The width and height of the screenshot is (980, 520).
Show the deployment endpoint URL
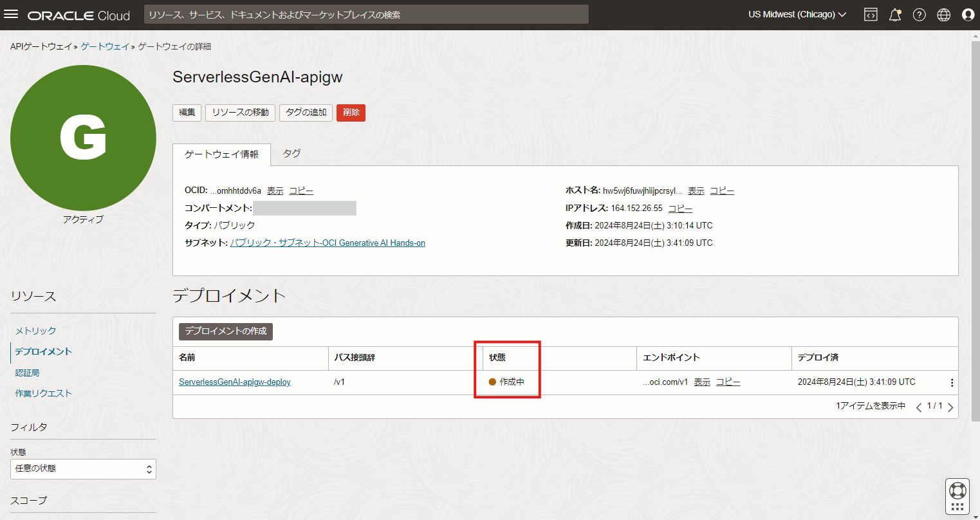(702, 382)
